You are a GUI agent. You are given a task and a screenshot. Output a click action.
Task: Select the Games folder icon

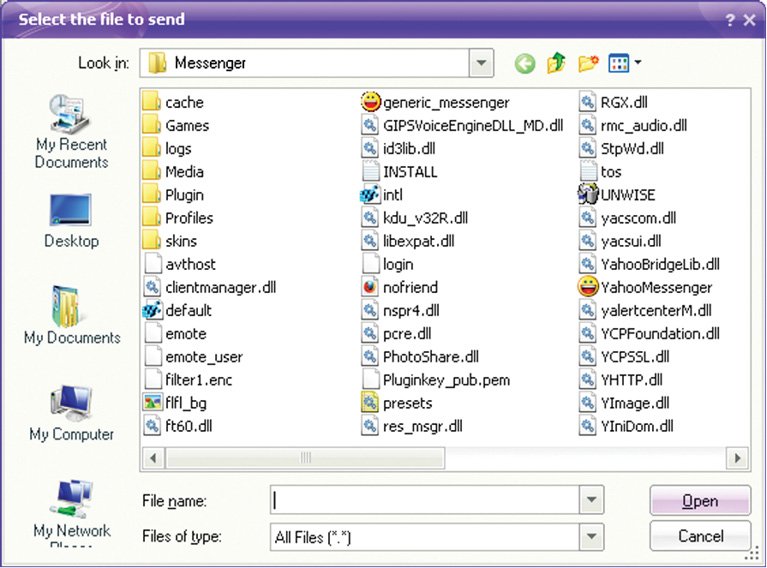[x=152, y=125]
